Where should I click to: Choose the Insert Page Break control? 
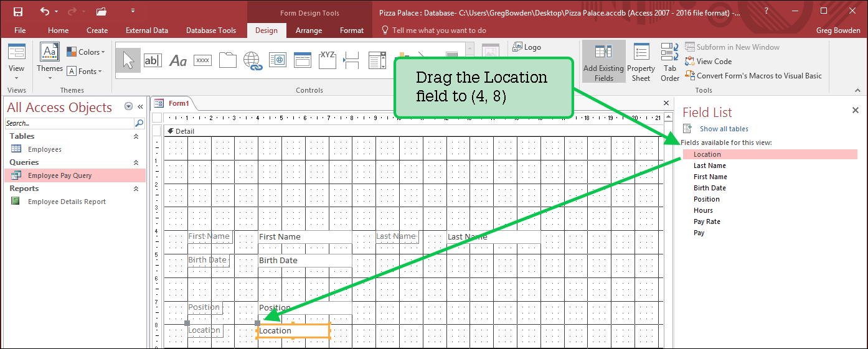click(352, 60)
